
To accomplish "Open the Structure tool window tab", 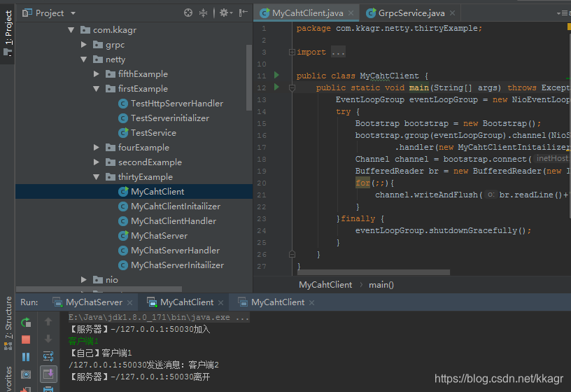I will tap(8, 323).
